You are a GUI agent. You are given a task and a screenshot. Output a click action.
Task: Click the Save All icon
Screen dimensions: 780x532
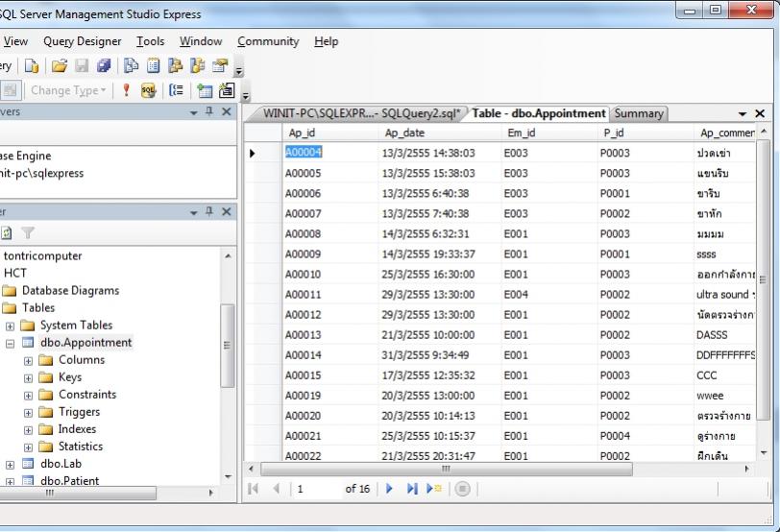[x=104, y=65]
